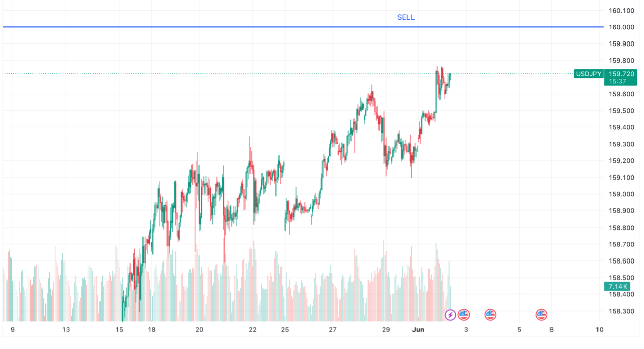The image size is (644, 349).
Task: Click the 160.100 level on the price scale
Action: (x=621, y=11)
